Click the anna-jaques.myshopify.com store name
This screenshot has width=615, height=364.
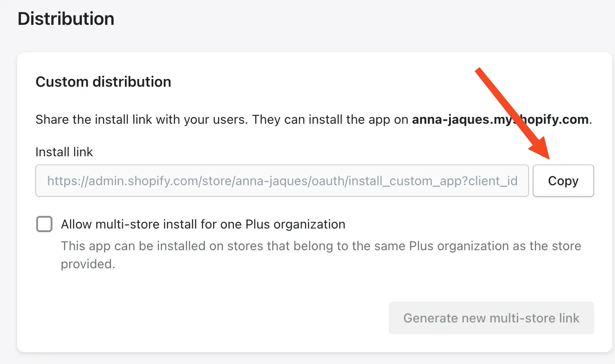497,119
